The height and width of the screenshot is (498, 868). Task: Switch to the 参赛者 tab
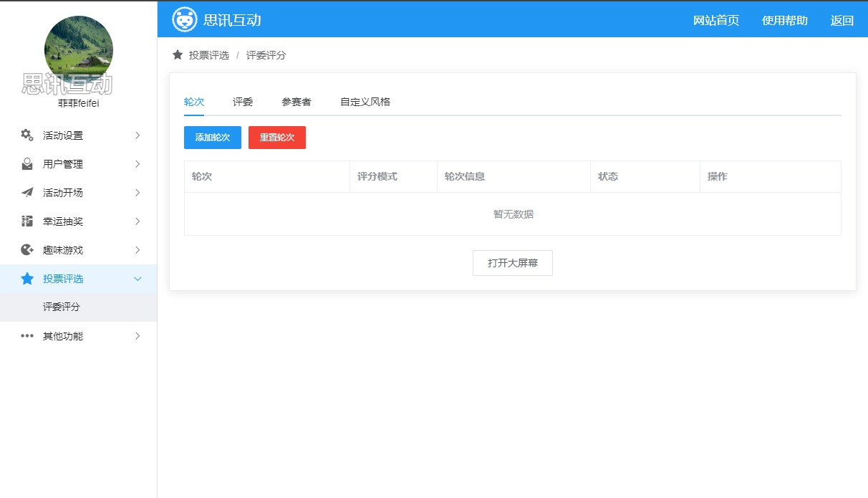pos(296,102)
